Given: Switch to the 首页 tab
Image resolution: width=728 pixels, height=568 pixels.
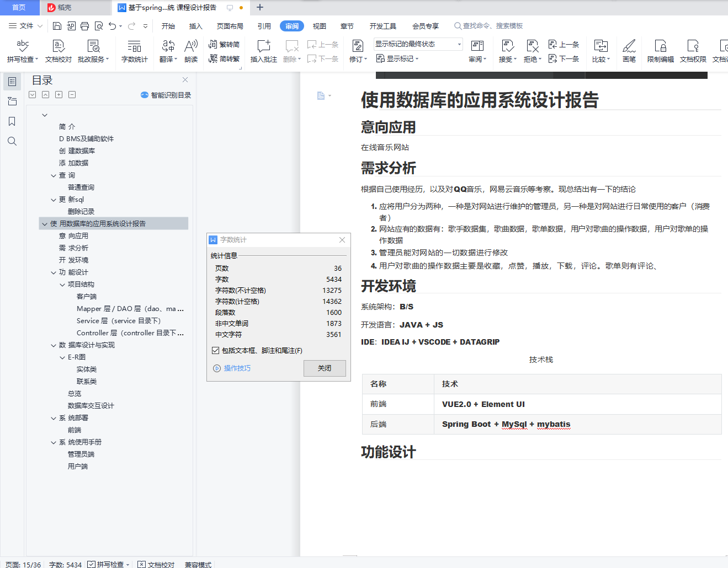Looking at the screenshot, I should pyautogui.click(x=19, y=8).
